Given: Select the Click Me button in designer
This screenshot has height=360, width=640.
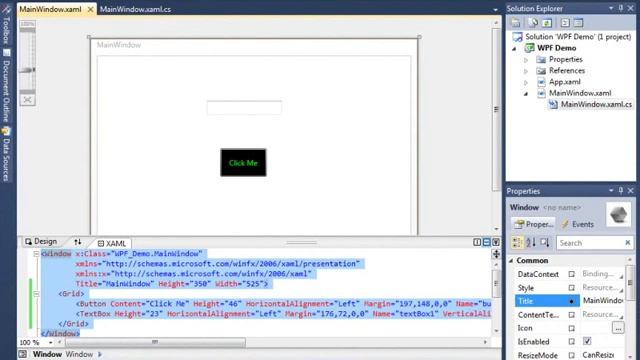Looking at the screenshot, I should (x=243, y=162).
